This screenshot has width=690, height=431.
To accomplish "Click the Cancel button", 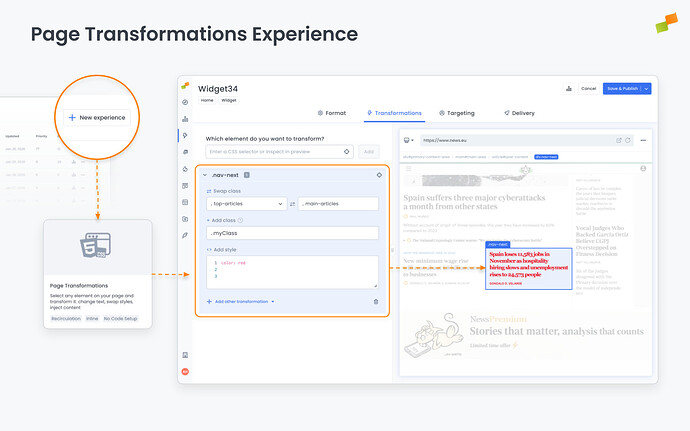I will pos(588,88).
